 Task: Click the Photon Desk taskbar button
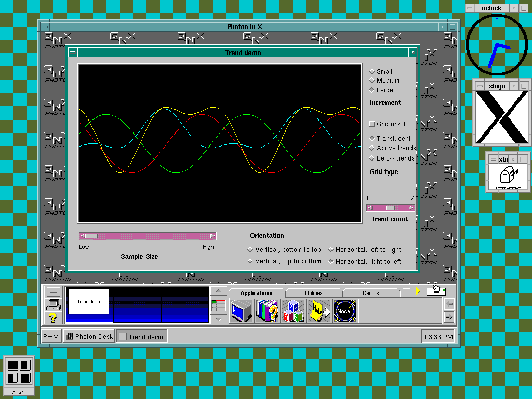click(89, 337)
